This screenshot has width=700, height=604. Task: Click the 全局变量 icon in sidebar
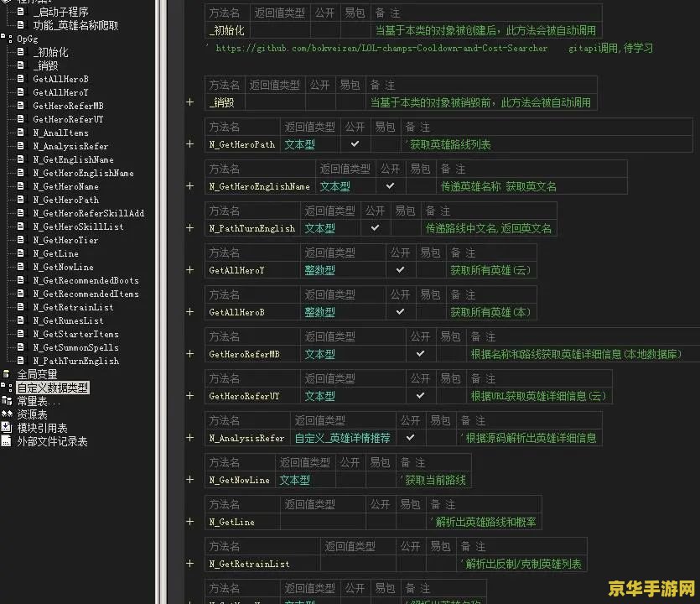point(7,373)
